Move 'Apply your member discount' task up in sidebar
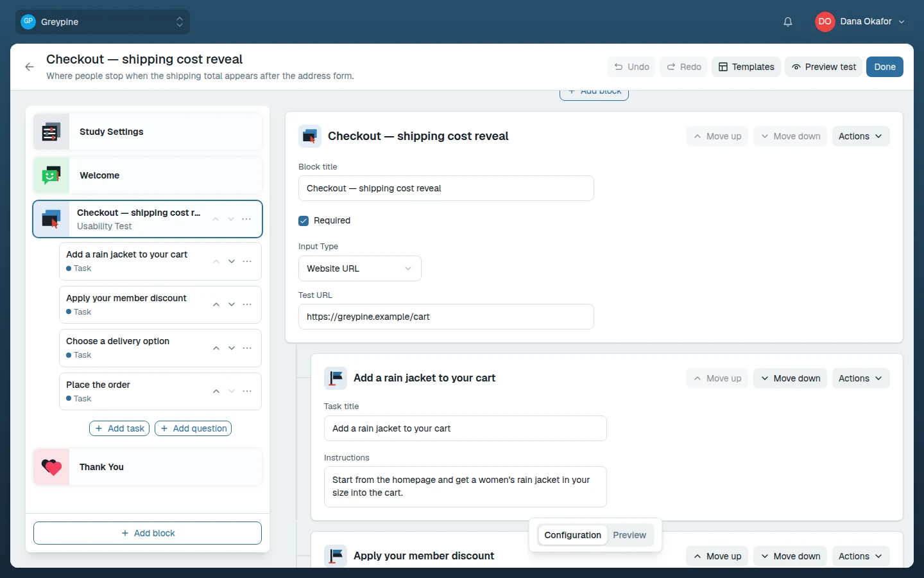 click(216, 304)
